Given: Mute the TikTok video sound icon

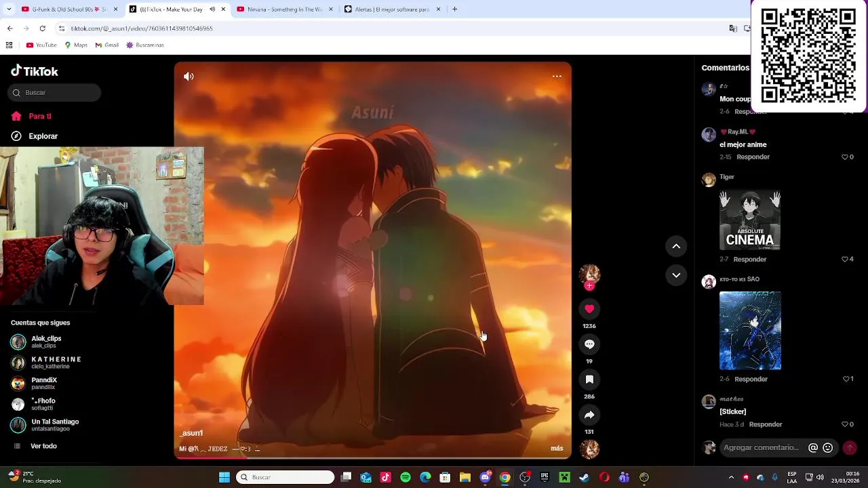Looking at the screenshot, I should 189,77.
